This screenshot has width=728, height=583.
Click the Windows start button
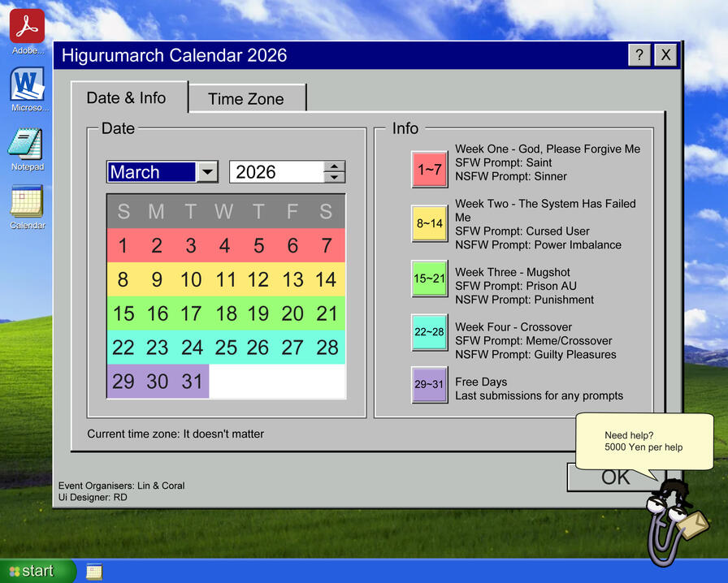tap(37, 571)
